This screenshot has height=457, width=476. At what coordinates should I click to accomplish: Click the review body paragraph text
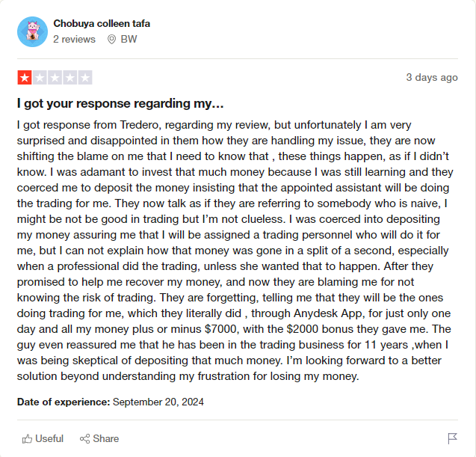coord(235,251)
